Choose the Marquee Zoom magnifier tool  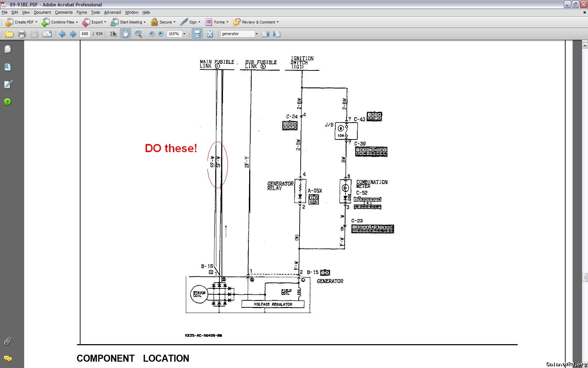tap(138, 34)
